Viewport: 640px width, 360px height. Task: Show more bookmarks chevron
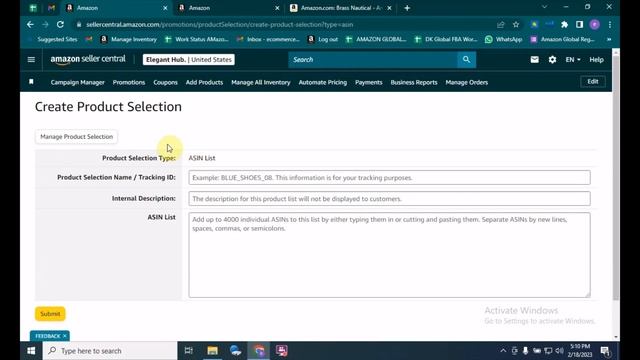click(x=609, y=39)
